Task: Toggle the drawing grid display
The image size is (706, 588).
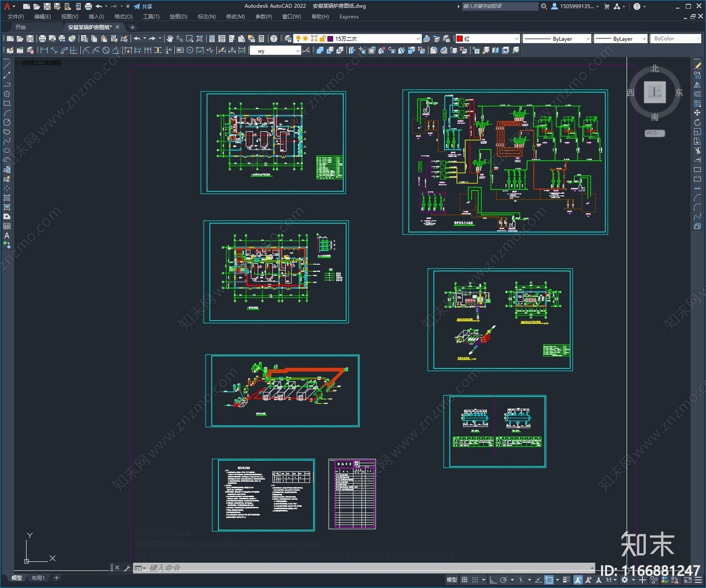Action: click(x=465, y=580)
